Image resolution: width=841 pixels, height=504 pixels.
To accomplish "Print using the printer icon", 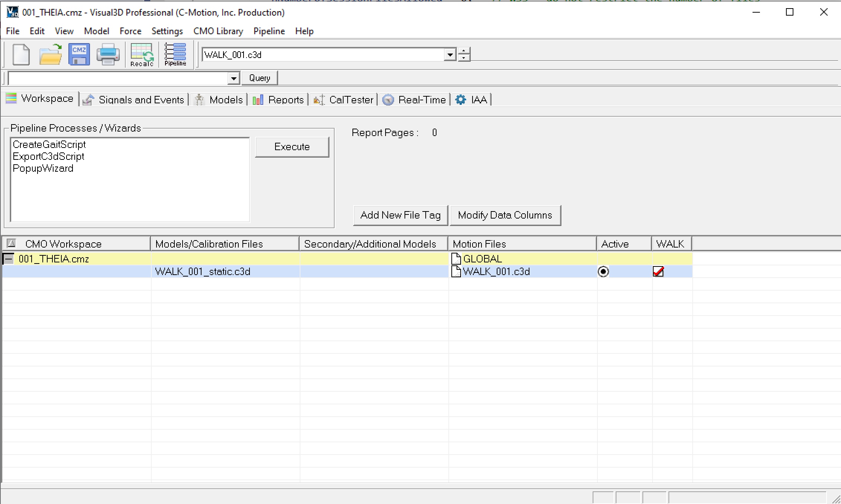I will coord(108,55).
